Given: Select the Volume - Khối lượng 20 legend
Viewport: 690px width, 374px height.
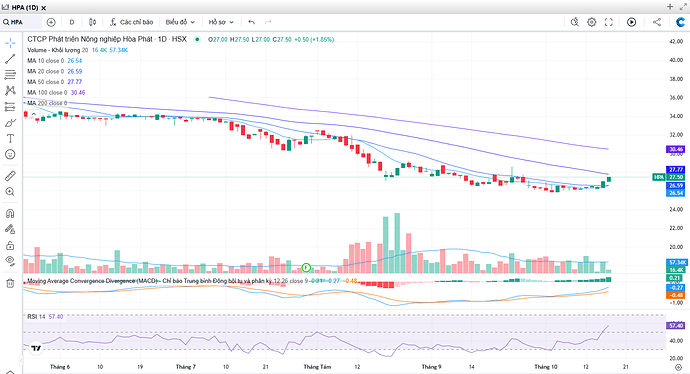Looking at the screenshot, I should click(x=58, y=50).
